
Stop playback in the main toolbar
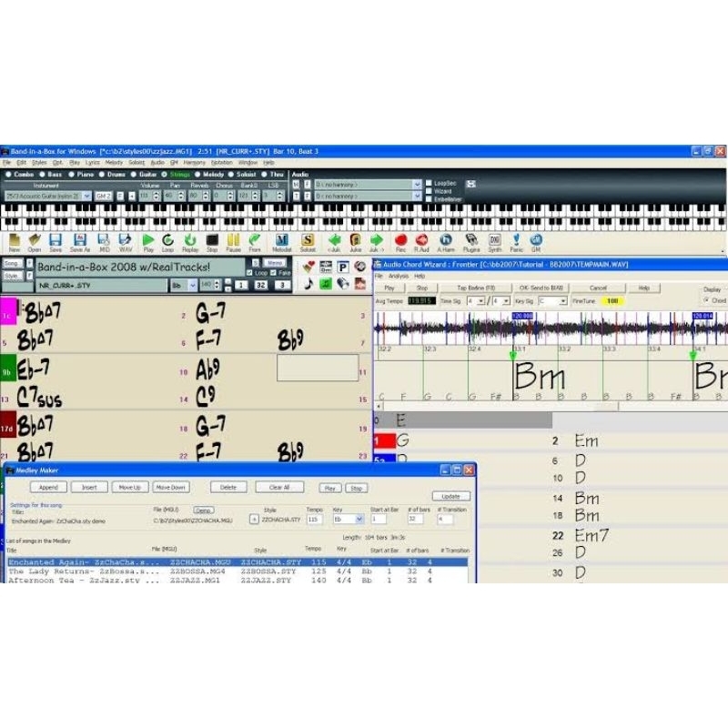pyautogui.click(x=212, y=243)
